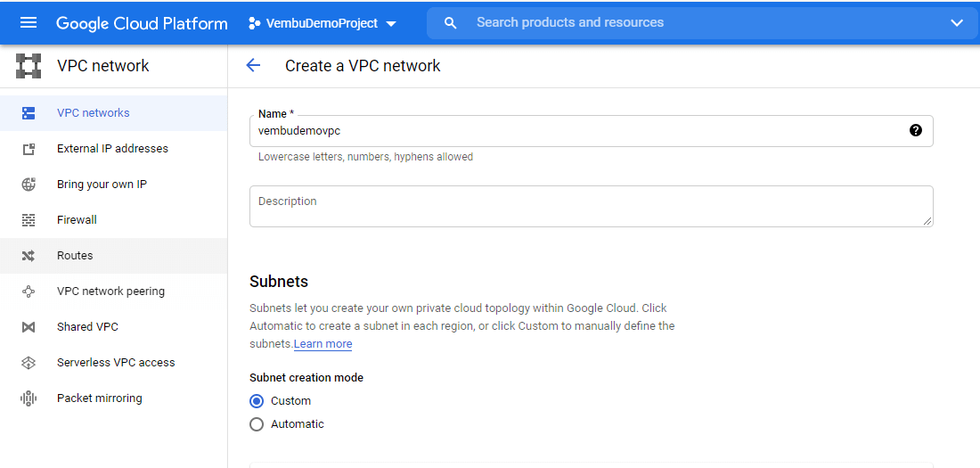The image size is (980, 468).
Task: Click the Subnet creation mode label
Action: tap(306, 378)
